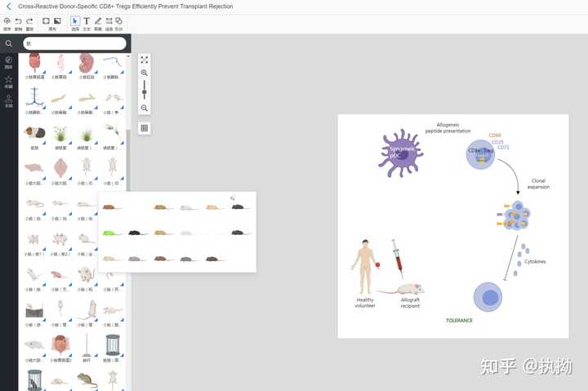
Task: Click the orange 'CD69' label
Action: click(495, 136)
